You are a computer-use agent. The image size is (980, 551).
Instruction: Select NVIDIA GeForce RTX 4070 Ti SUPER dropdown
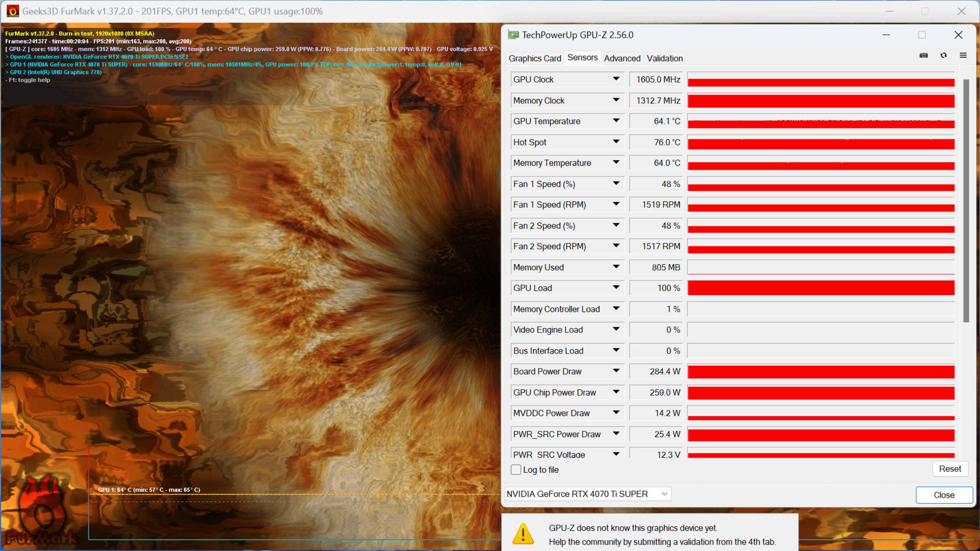click(587, 494)
